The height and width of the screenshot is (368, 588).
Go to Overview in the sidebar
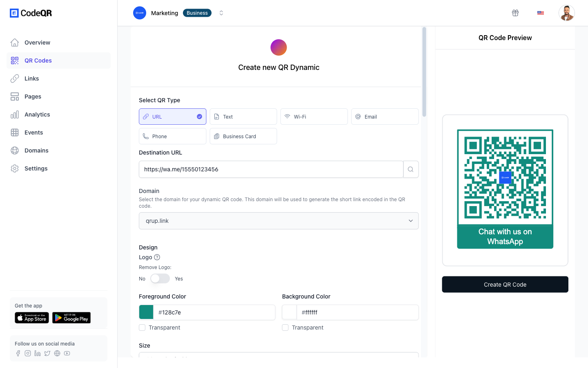tap(59, 43)
